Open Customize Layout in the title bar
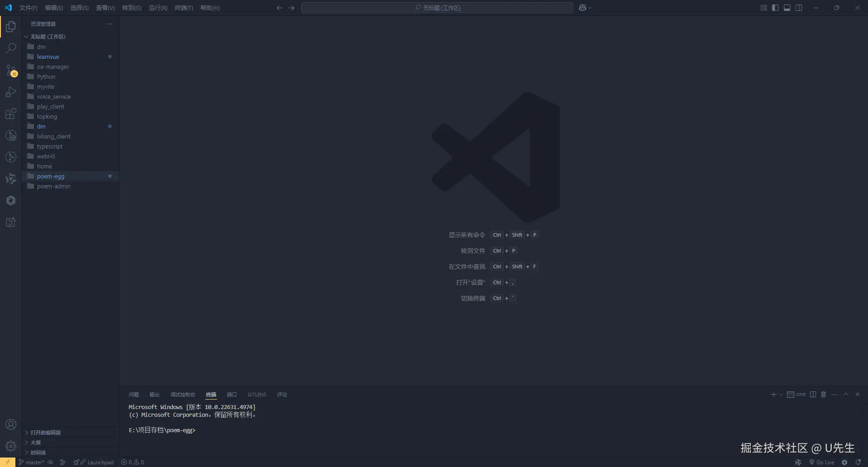Viewport: 868px width, 467px height. tap(764, 8)
